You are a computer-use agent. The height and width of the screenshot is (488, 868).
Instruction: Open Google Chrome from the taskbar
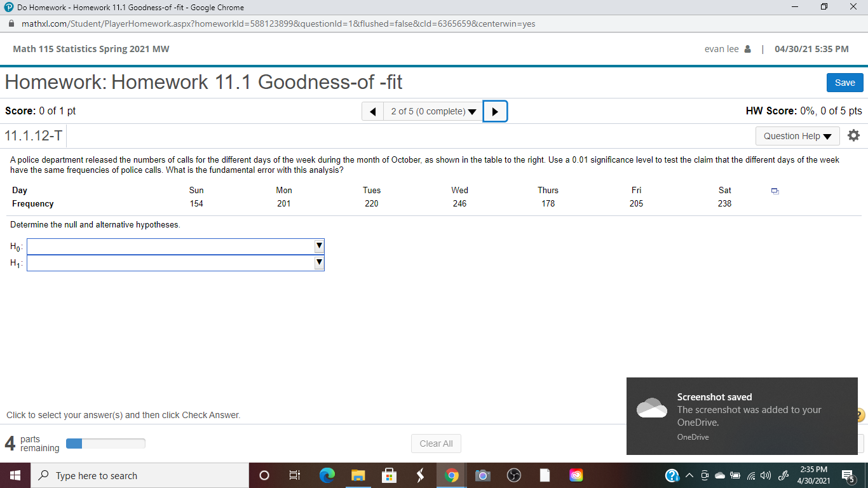click(x=451, y=475)
